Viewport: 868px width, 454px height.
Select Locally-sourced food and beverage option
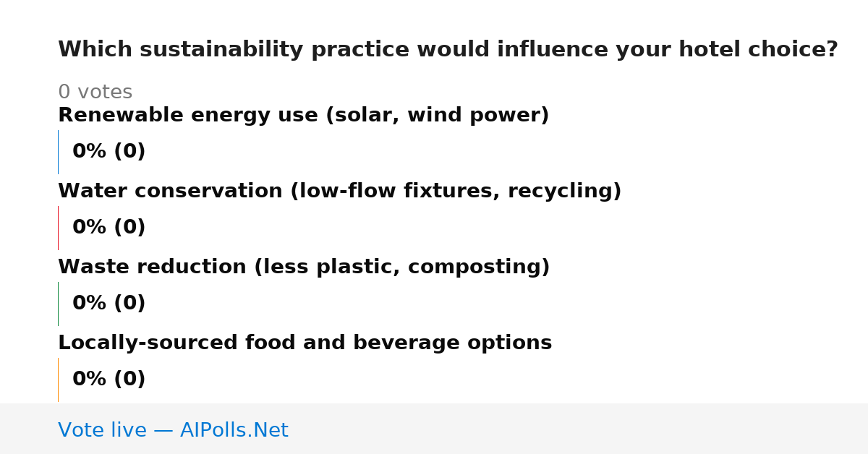[305, 343]
